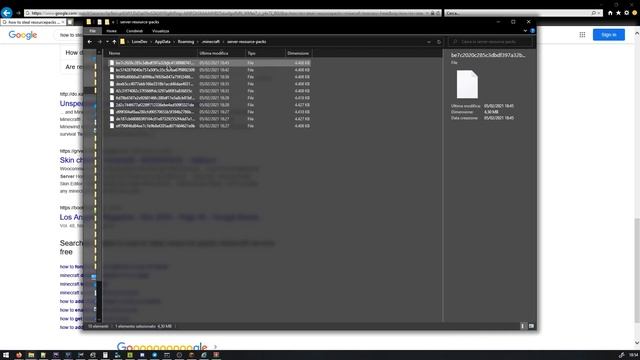The width and height of the screenshot is (640, 360).
Task: Click the blank file thumbnail in preview pane
Action: (x=467, y=84)
